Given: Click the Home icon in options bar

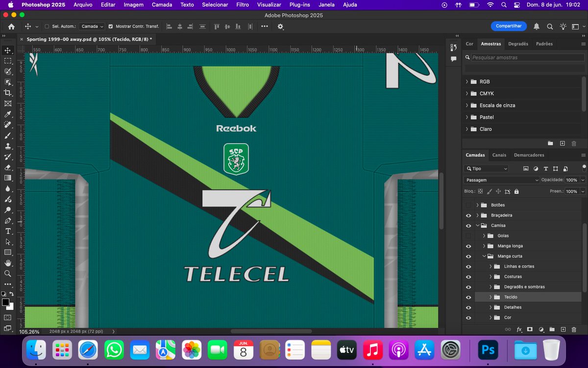Looking at the screenshot, I should (11, 26).
